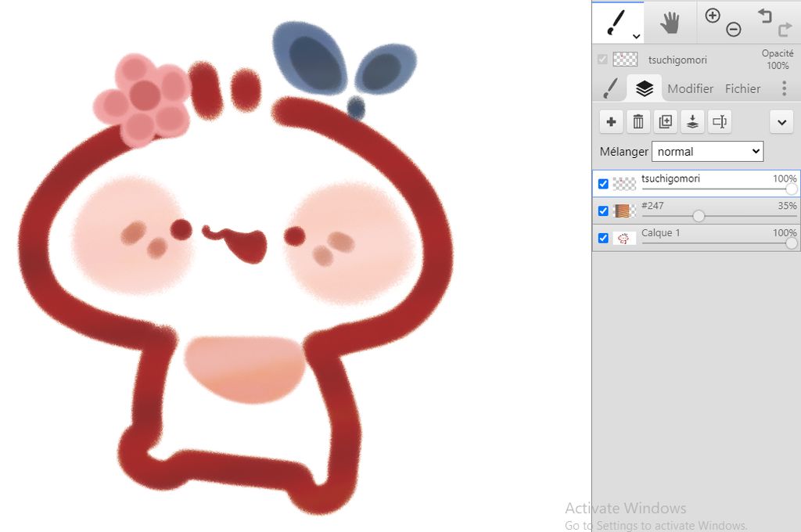This screenshot has height=532, width=801.
Task: Toggle visibility of #247 layer
Action: (603, 211)
